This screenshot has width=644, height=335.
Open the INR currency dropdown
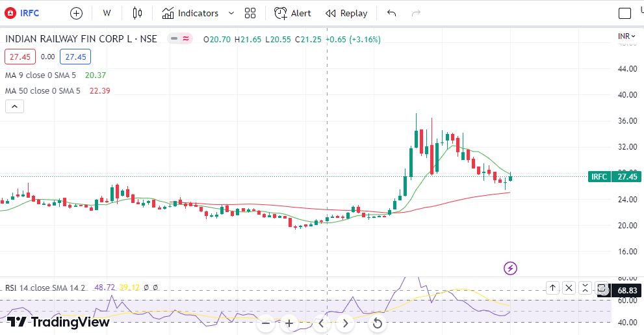coord(626,36)
